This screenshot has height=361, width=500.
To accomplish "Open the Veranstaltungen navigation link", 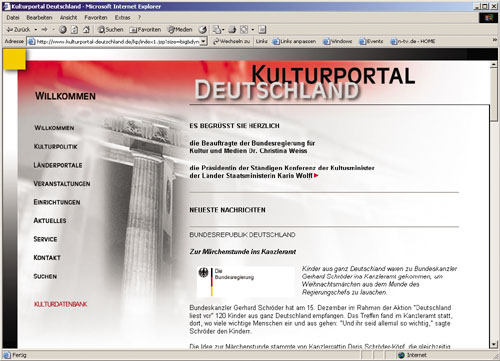I will click(x=62, y=184).
